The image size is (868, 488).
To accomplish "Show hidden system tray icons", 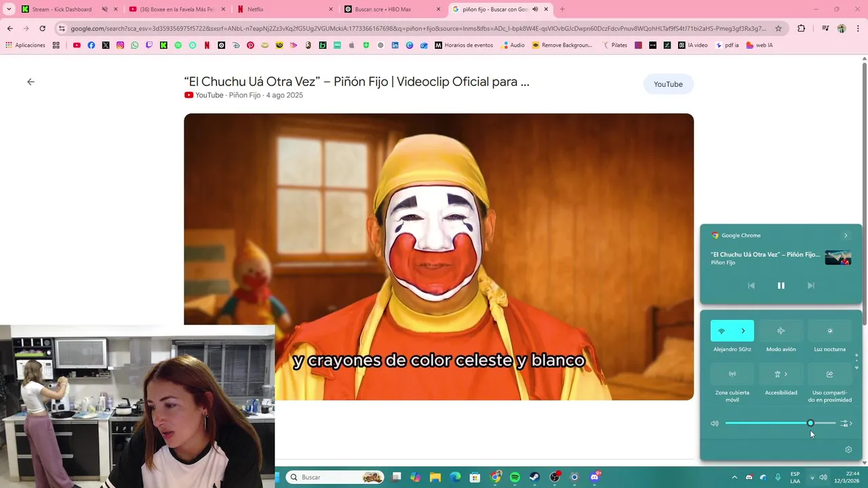I will [x=734, y=477].
